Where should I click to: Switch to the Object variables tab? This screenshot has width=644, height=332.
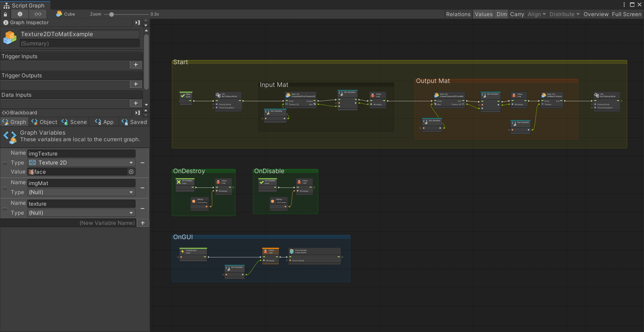44,122
